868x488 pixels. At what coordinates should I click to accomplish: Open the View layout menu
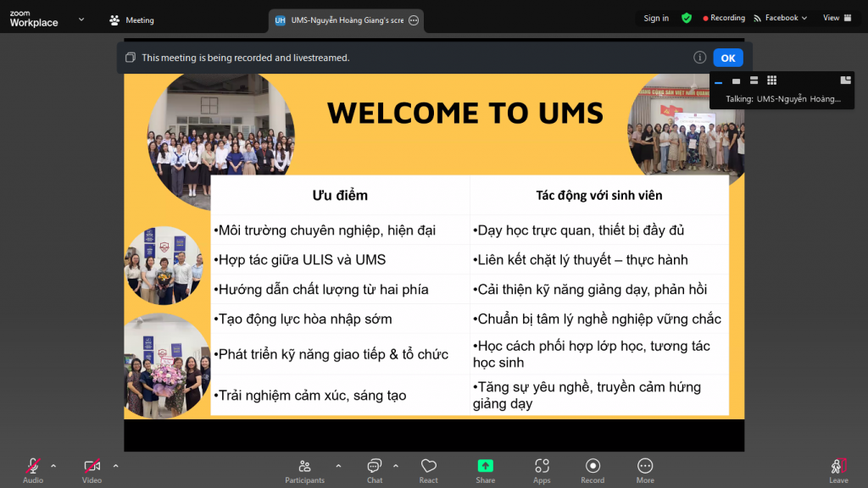pyautogui.click(x=837, y=19)
